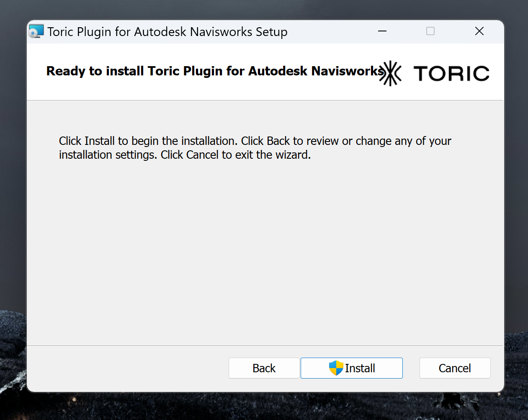This screenshot has height=420, width=528.
Task: Click the window title 'Toric Plugin for Autodesk Navisworks Setup'
Action: (x=167, y=32)
